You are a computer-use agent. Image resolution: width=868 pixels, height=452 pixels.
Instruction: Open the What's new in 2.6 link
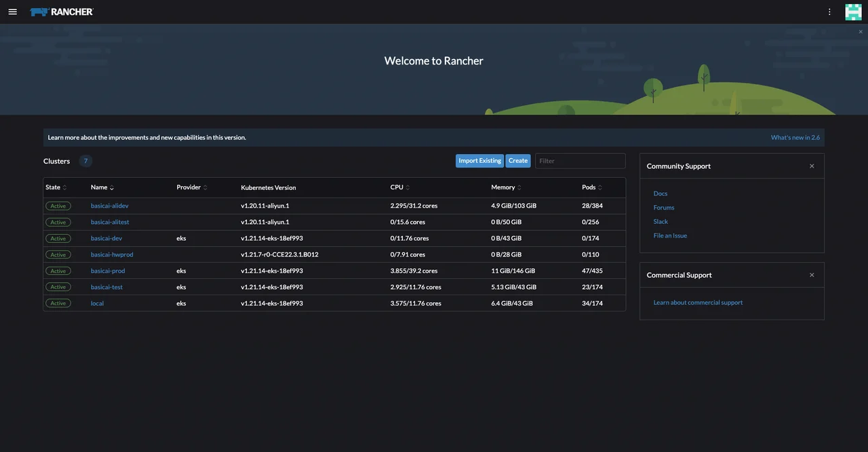click(x=795, y=138)
